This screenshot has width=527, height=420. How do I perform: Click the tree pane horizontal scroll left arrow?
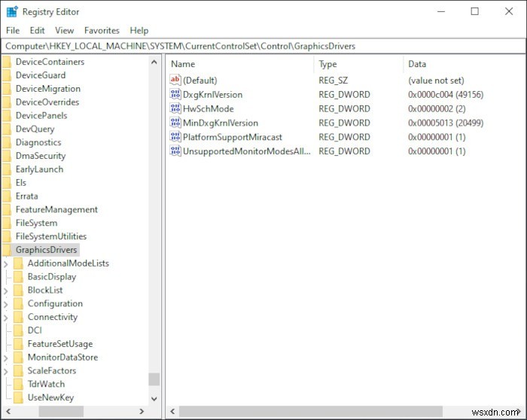point(8,411)
